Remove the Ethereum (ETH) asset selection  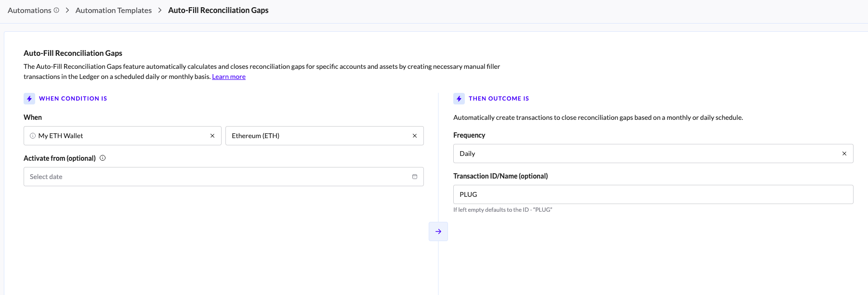(414, 136)
